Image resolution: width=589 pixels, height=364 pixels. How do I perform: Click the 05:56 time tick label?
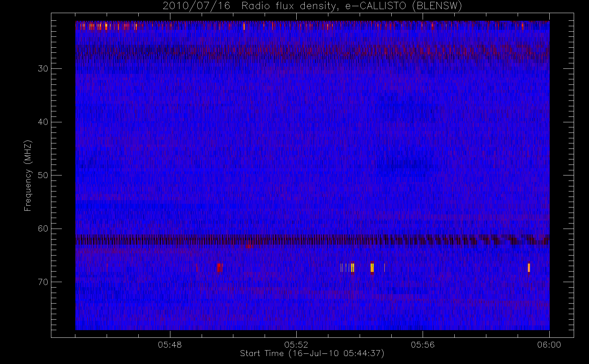tap(423, 345)
